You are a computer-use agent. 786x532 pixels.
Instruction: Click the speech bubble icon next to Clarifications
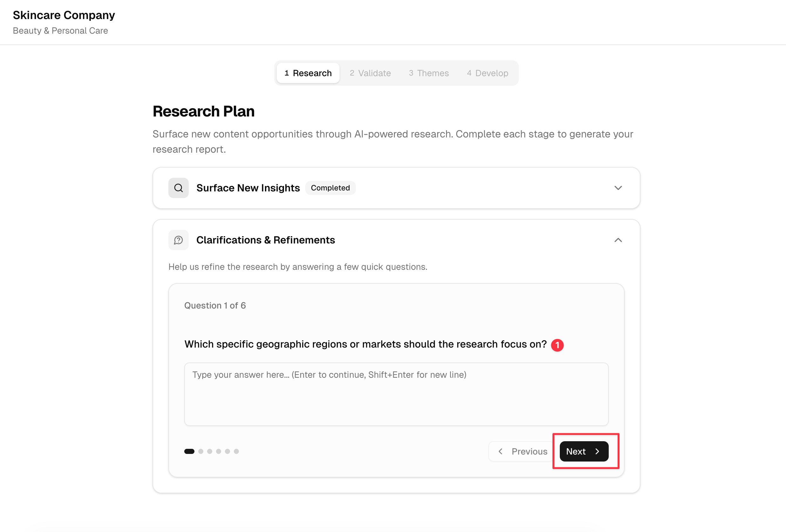pos(178,240)
